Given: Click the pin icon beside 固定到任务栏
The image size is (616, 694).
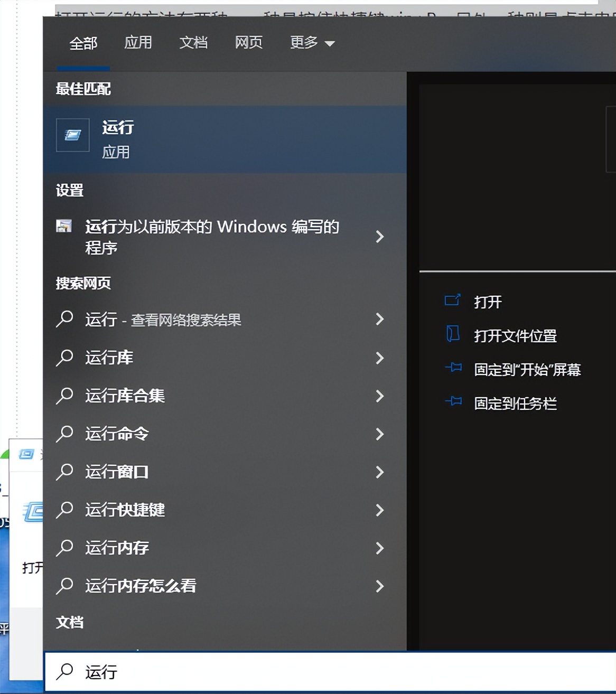Looking at the screenshot, I should click(453, 402).
